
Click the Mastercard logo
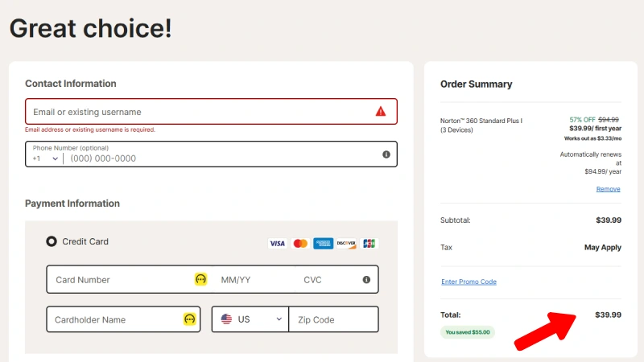point(300,244)
